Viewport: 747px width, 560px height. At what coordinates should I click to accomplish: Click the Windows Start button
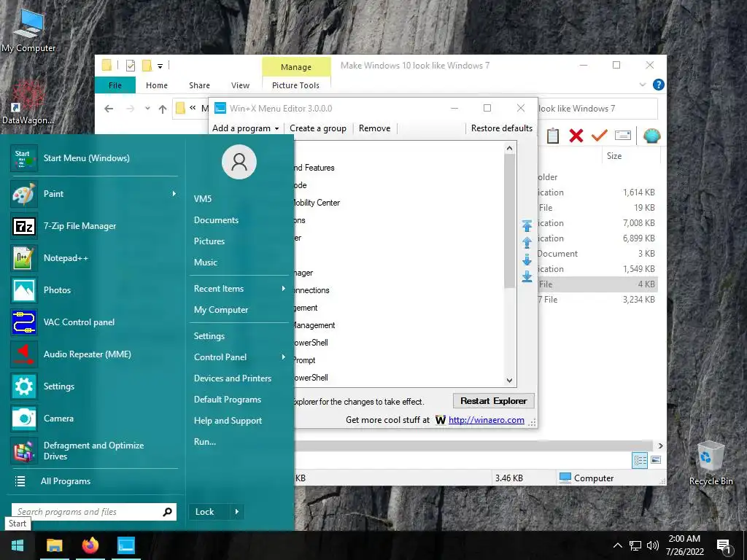tap(18, 545)
